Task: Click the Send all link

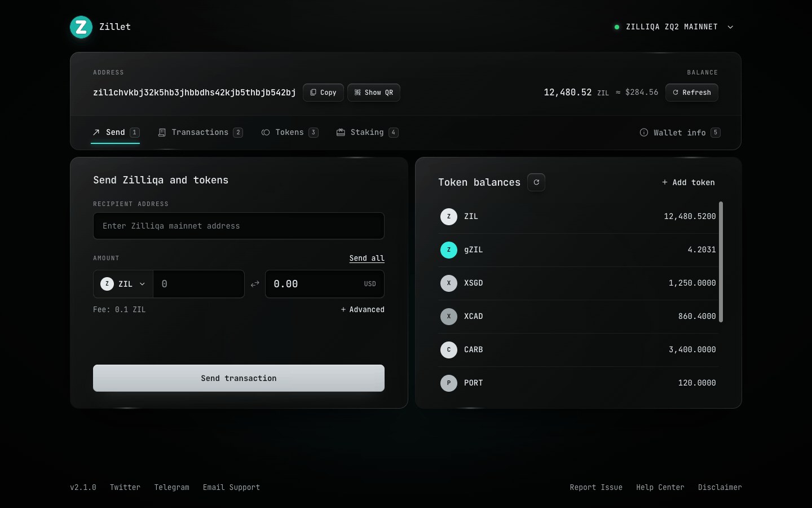Action: point(367,258)
